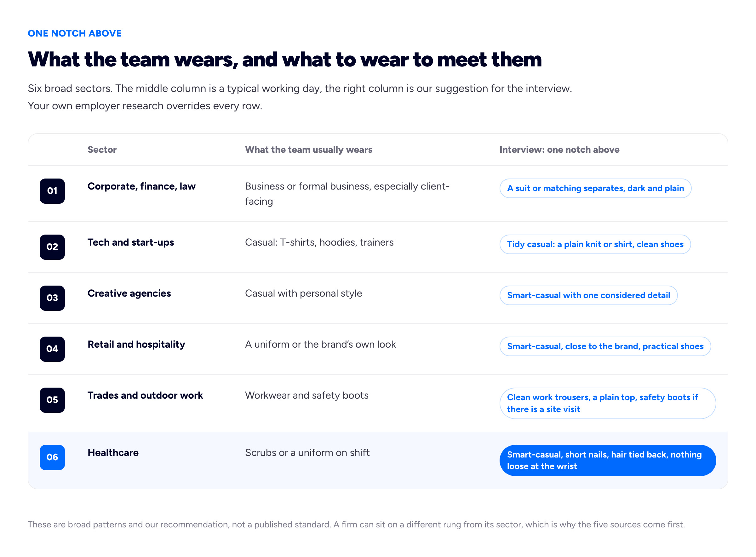Click the 05 number badge

click(x=52, y=400)
